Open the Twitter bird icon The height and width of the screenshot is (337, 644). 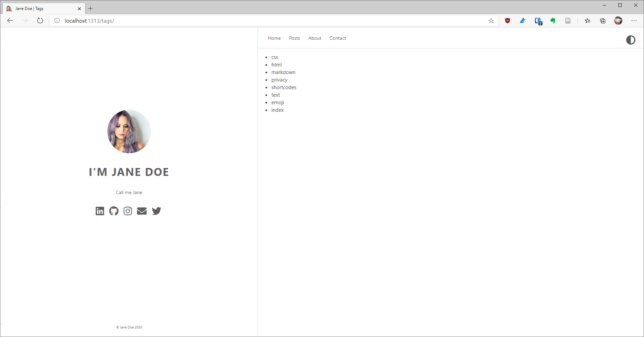coord(156,211)
